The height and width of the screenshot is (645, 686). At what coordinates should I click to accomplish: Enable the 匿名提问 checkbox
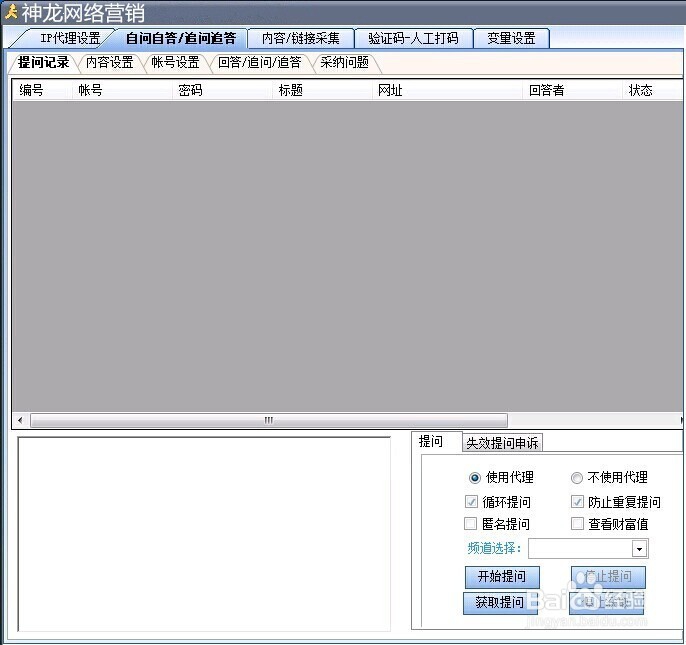tap(470, 523)
